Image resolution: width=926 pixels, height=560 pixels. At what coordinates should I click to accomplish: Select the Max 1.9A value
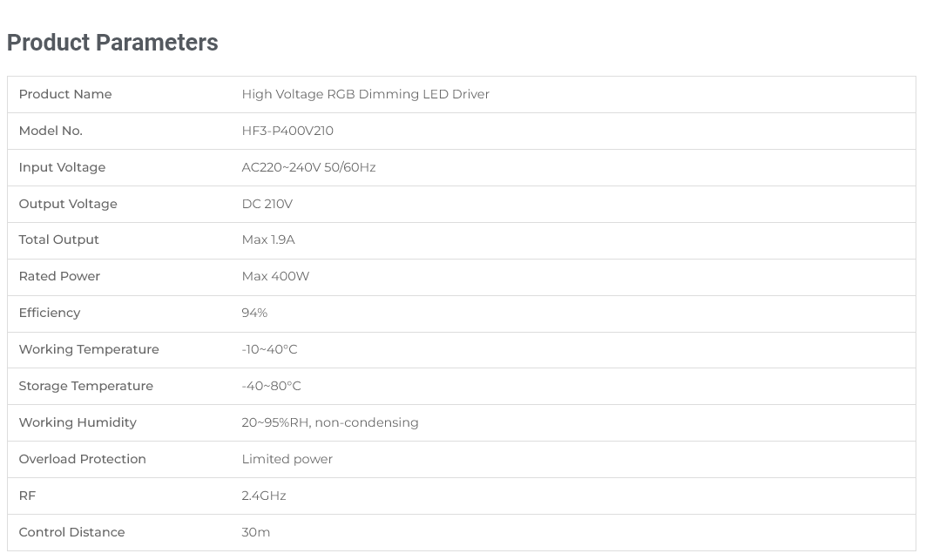(x=268, y=240)
